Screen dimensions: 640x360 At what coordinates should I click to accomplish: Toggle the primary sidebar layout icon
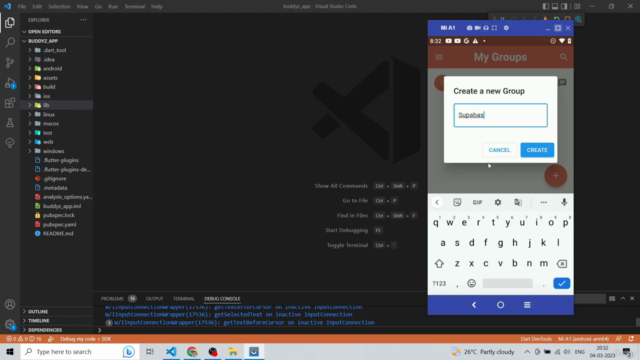(x=546, y=6)
